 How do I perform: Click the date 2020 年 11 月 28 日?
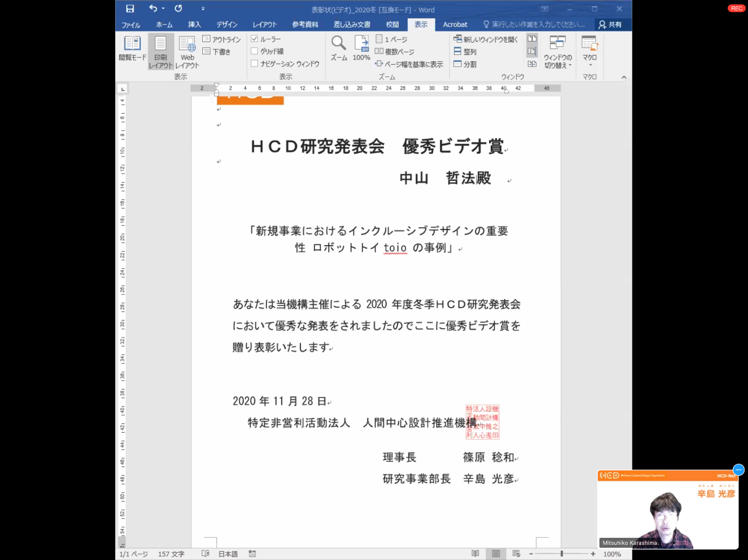point(279,401)
